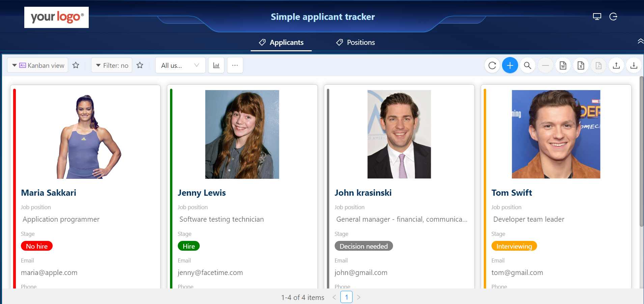The image size is (644, 304).
Task: Click the orange 'Interviewing' stage badge
Action: pos(514,246)
